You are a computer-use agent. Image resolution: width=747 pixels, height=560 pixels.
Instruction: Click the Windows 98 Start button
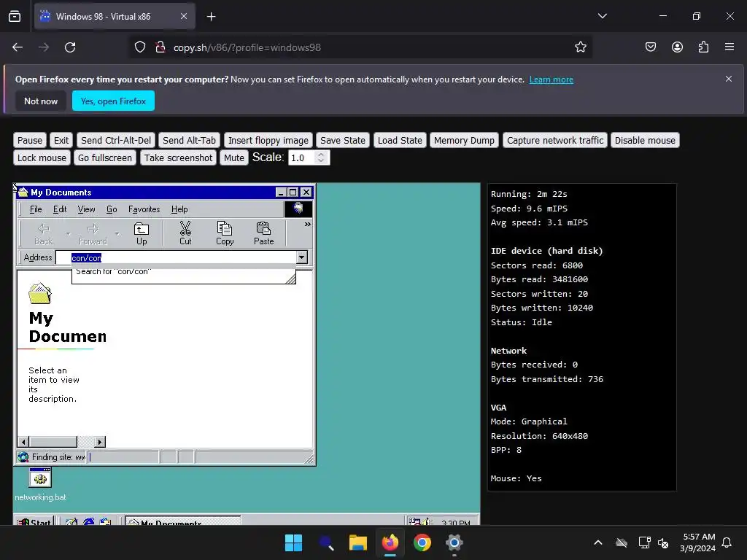point(34,521)
